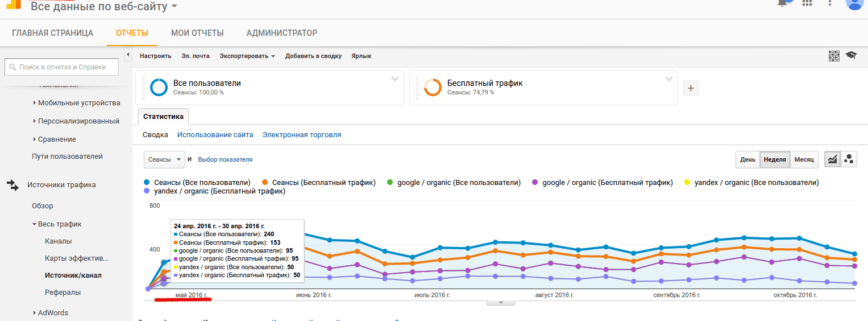868x321 pixels.
Task: Switch chart granularity to Месяц
Action: [804, 160]
